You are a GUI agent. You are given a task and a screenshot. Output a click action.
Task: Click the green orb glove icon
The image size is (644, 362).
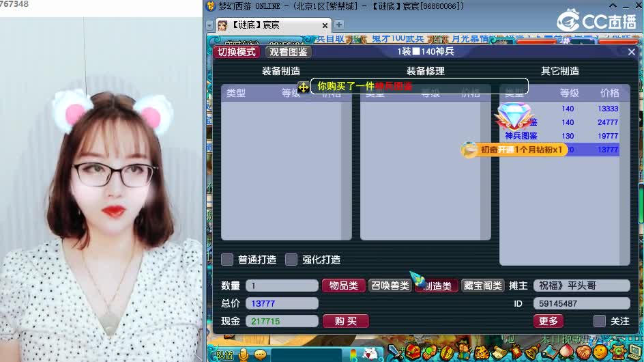point(430,353)
